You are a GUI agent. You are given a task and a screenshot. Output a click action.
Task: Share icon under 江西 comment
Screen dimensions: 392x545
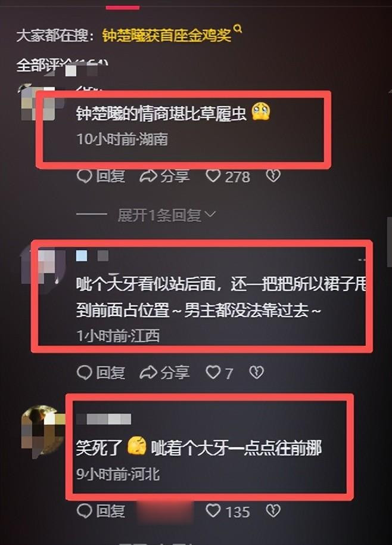(x=148, y=373)
